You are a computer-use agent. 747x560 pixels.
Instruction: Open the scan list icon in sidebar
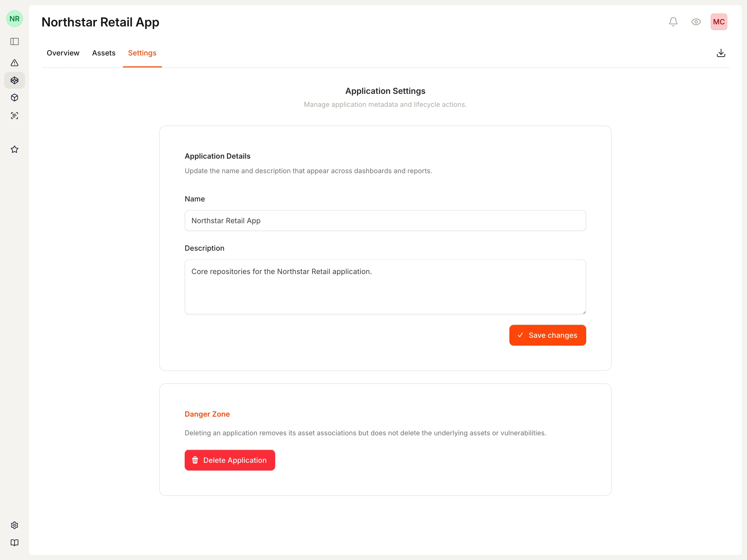point(15,116)
